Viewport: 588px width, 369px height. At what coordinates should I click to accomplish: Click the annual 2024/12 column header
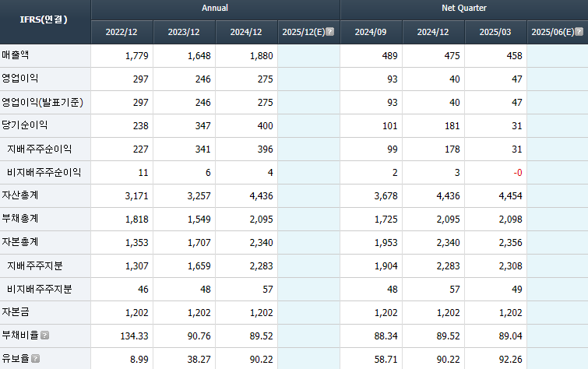tap(246, 32)
